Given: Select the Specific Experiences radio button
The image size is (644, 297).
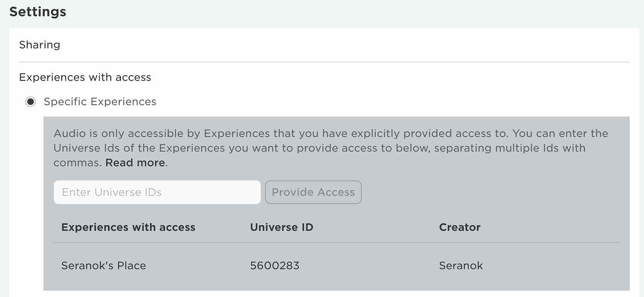Looking at the screenshot, I should 31,102.
